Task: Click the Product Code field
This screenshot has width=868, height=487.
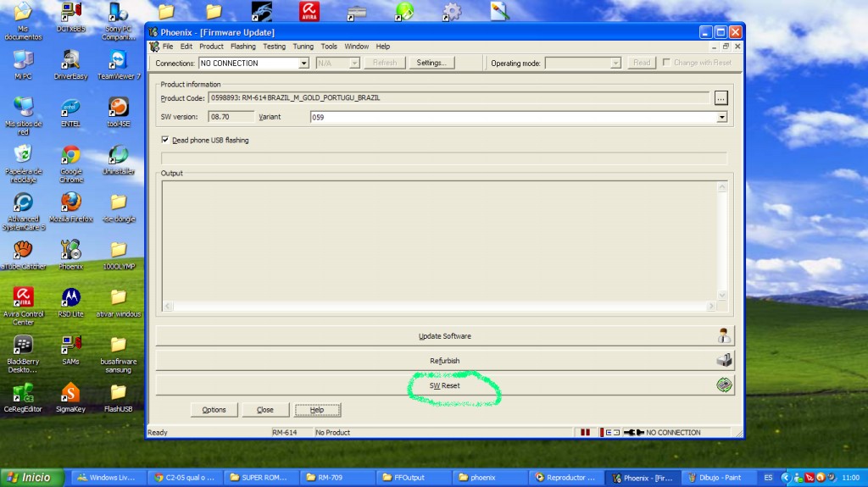Action: tap(459, 98)
